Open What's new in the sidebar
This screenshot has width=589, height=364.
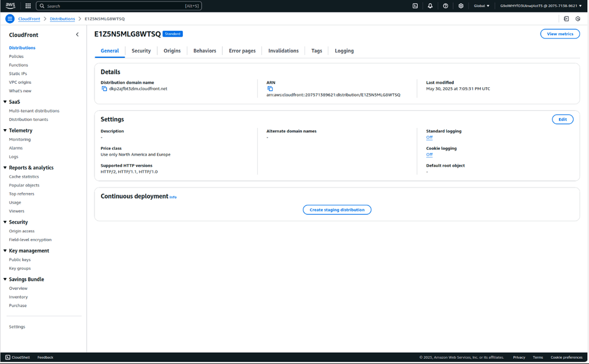20,91
